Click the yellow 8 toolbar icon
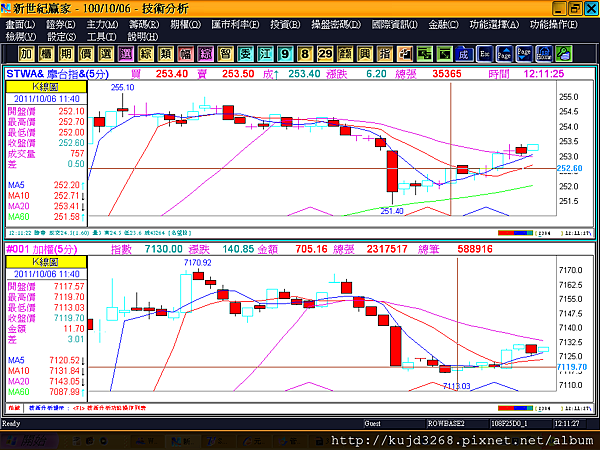Screen dimensions: 600x450 [305, 54]
